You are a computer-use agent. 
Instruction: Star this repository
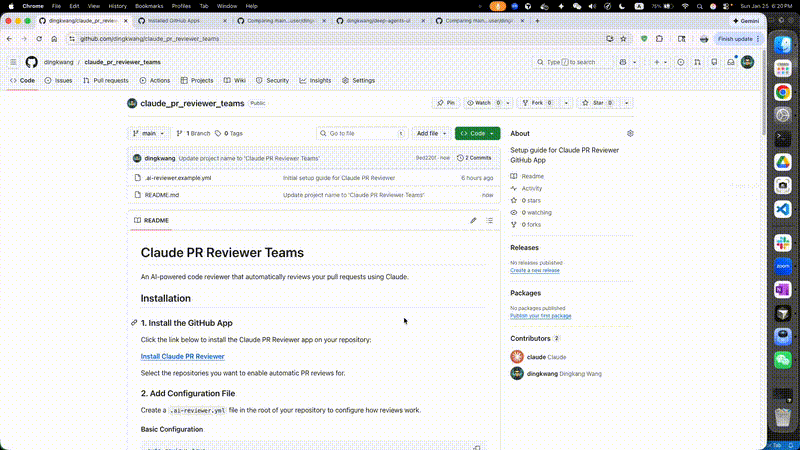pyautogui.click(x=598, y=103)
